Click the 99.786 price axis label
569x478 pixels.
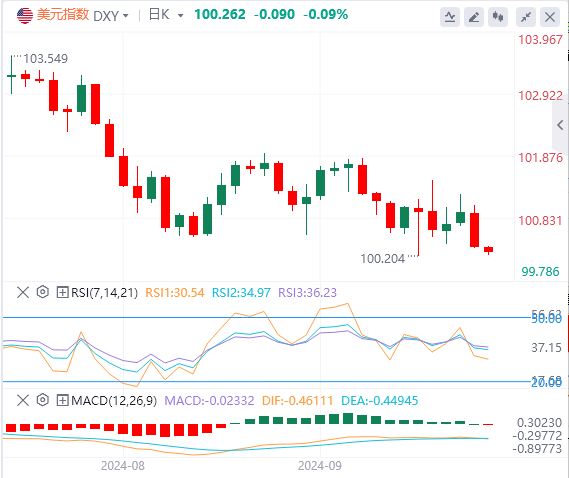540,271
